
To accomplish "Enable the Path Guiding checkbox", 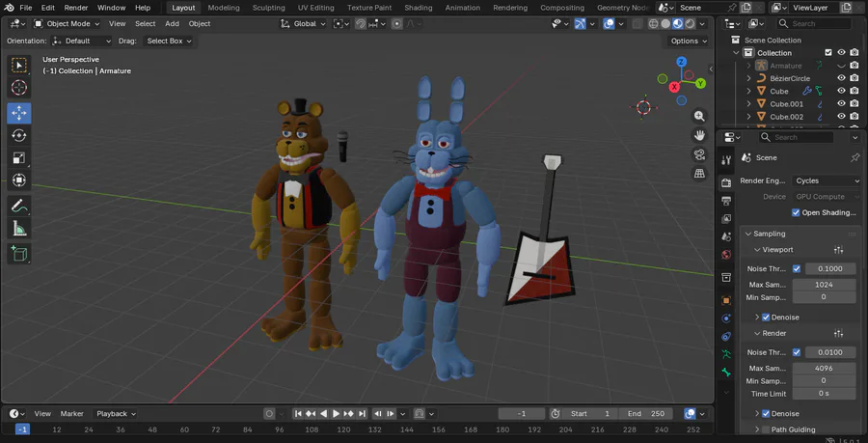I will coord(766,429).
